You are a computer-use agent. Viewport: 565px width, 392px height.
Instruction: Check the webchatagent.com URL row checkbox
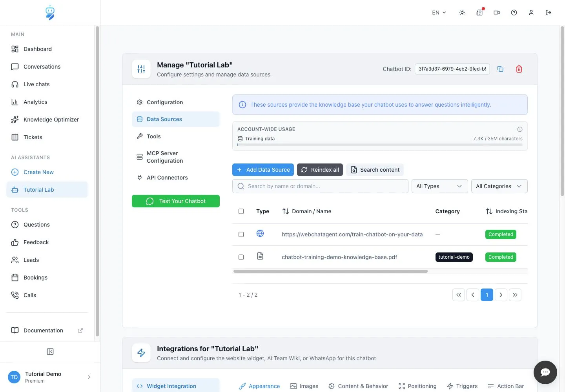pyautogui.click(x=241, y=234)
